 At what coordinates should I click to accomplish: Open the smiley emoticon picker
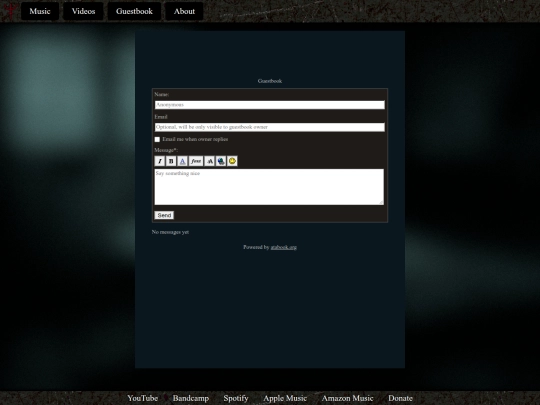(x=232, y=161)
